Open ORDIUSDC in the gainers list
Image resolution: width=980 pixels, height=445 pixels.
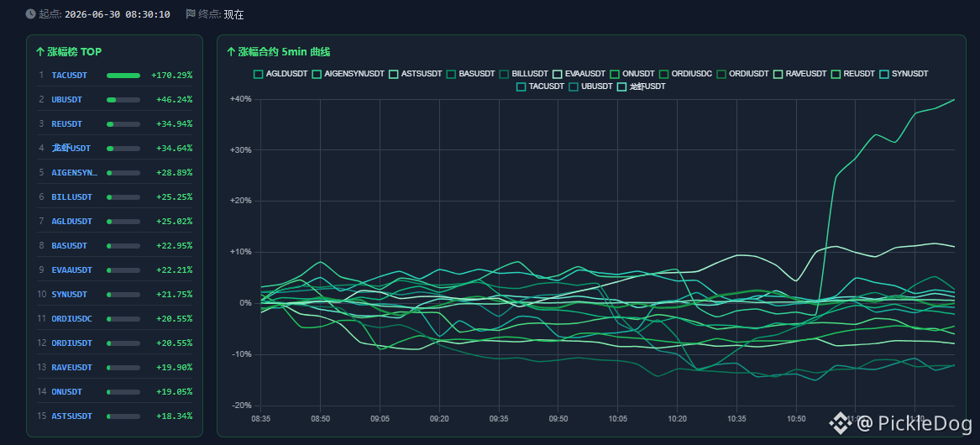point(72,319)
